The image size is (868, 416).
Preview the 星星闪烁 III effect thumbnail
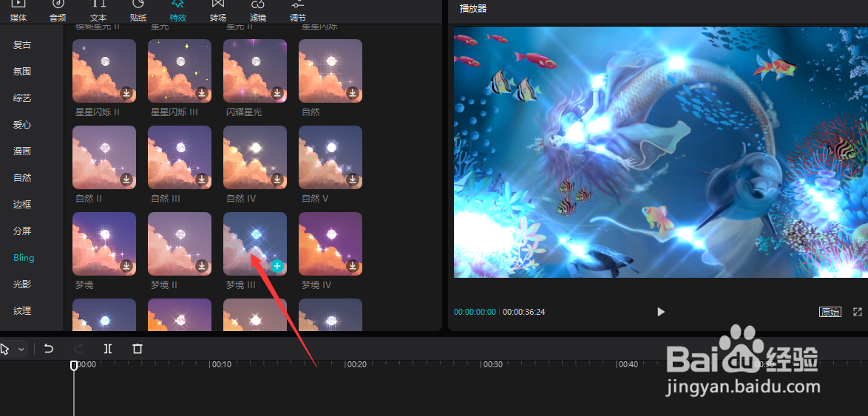click(180, 71)
